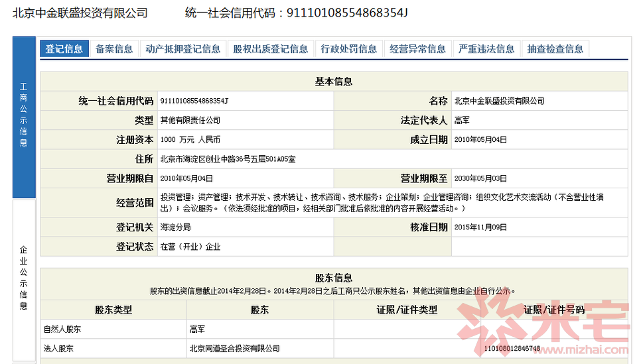Click the page title 北京中金联盛投资有限公司

point(80,13)
